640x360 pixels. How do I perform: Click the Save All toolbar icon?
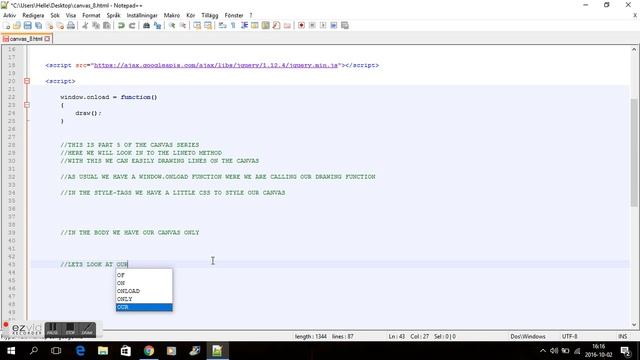click(x=38, y=25)
